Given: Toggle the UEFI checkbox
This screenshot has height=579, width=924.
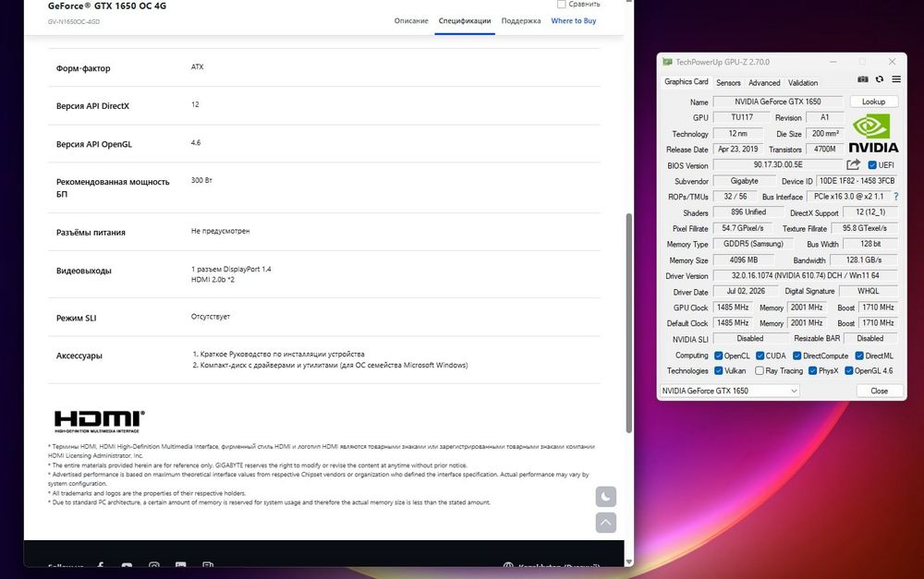Looking at the screenshot, I should 872,165.
